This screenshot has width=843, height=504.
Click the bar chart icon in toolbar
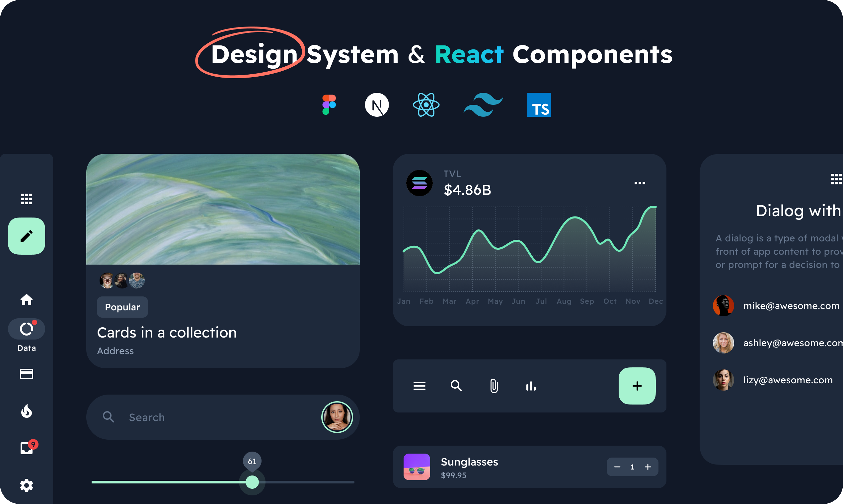coord(531,386)
